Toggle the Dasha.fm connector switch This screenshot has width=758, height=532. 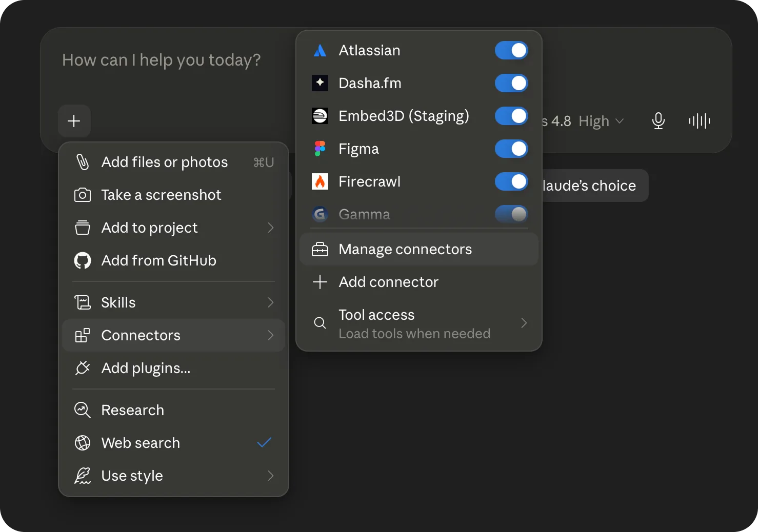[511, 83]
